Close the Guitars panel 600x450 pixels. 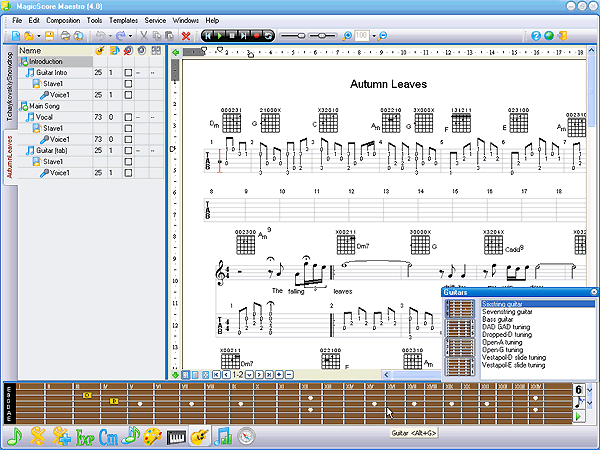[594, 292]
